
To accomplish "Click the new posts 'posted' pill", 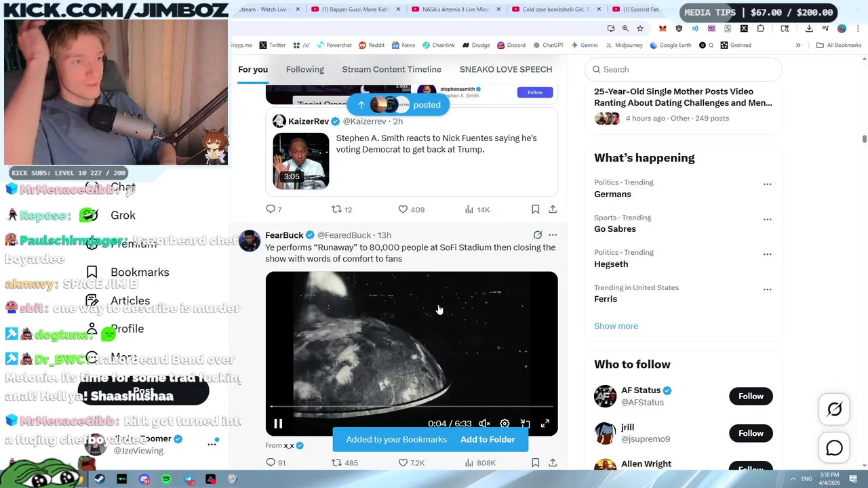I will point(398,105).
